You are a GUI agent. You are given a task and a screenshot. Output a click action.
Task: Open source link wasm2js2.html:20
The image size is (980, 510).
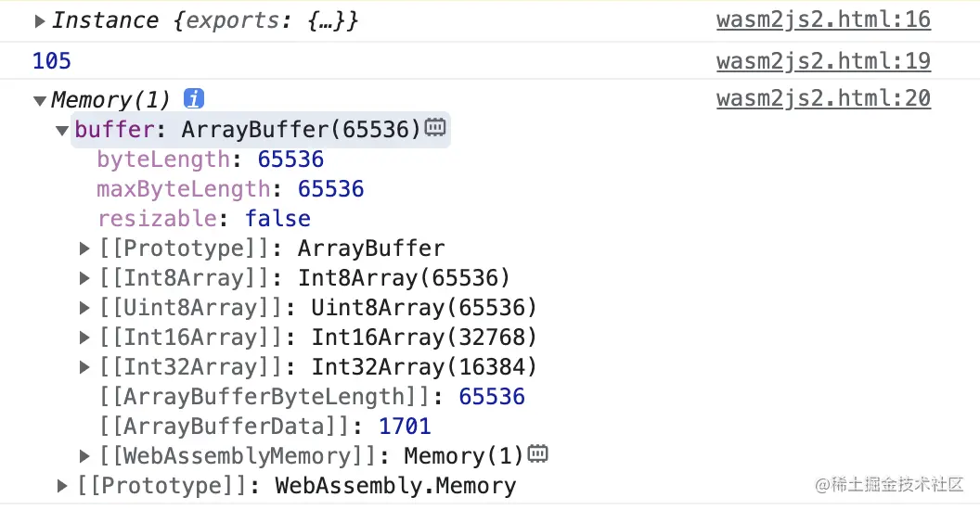pos(824,98)
